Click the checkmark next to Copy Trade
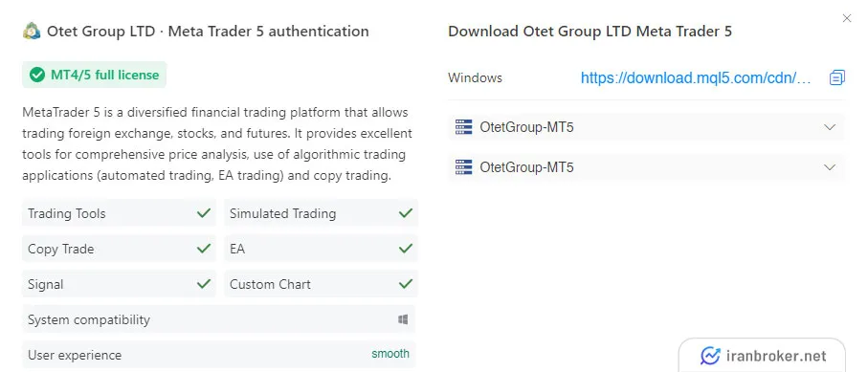The width and height of the screenshot is (868, 372). (x=204, y=249)
